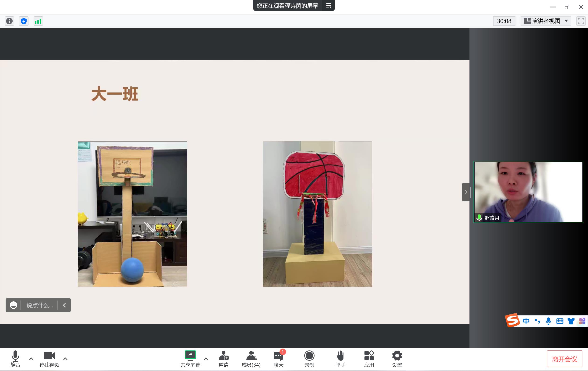588x371 pixels.
Task: Leave the meeting with 离开会议
Action: 565,359
